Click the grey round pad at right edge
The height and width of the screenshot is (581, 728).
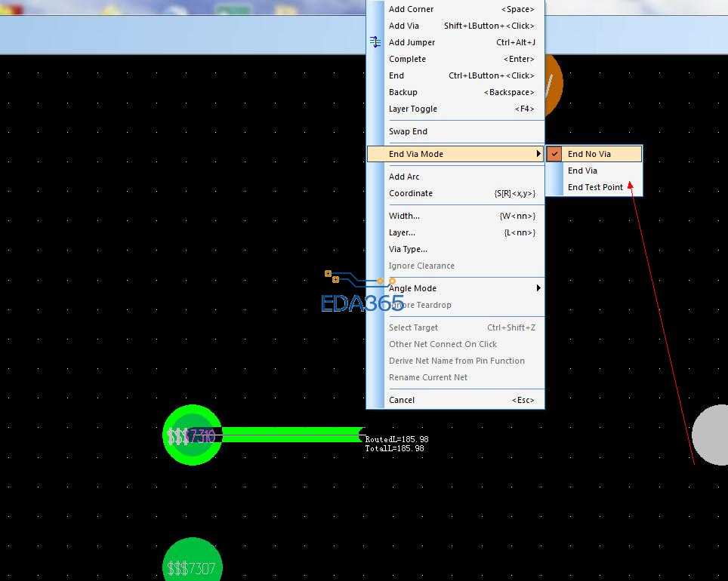(x=711, y=435)
